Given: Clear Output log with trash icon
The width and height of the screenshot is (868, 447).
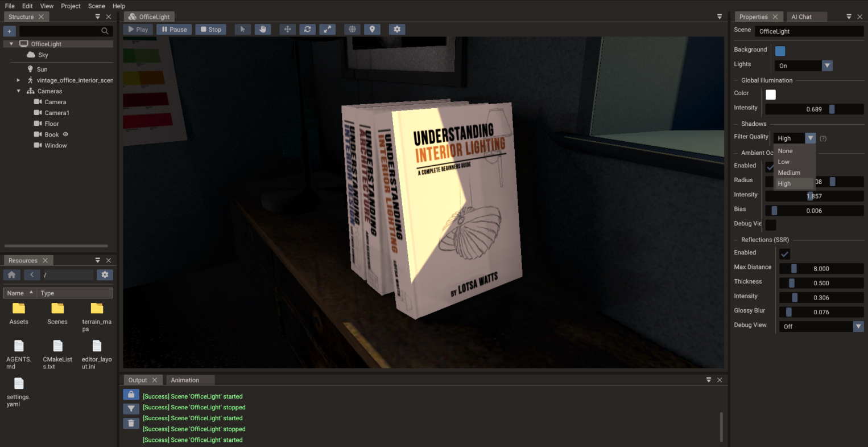Looking at the screenshot, I should click(x=131, y=423).
